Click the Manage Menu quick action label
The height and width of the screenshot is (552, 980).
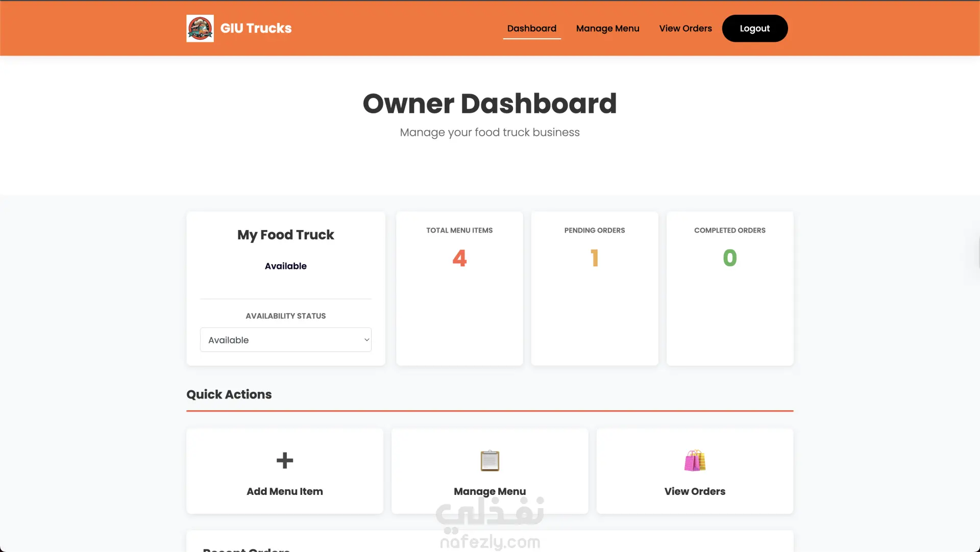(x=489, y=491)
